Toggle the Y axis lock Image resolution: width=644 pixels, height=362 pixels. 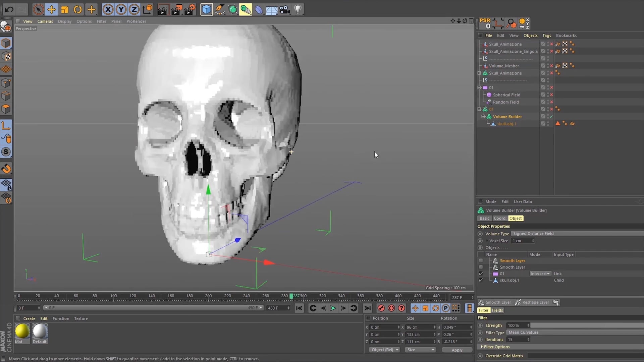[120, 9]
